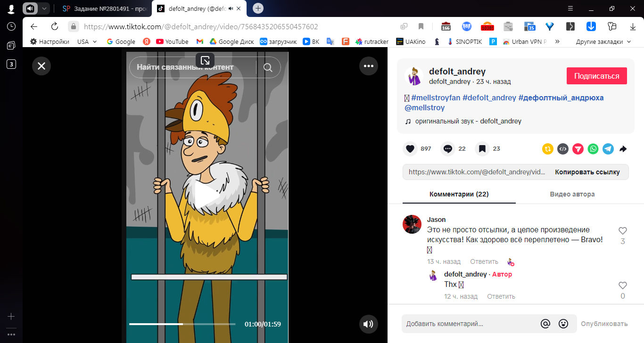Image resolution: width=644 pixels, height=343 pixels.
Task: Open the emoji picker smiley icon
Action: (x=563, y=324)
